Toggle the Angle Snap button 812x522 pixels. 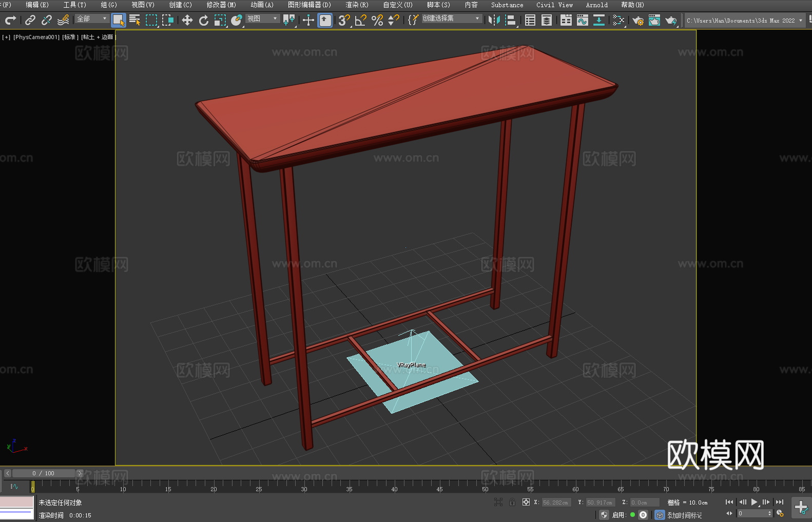coord(361,21)
